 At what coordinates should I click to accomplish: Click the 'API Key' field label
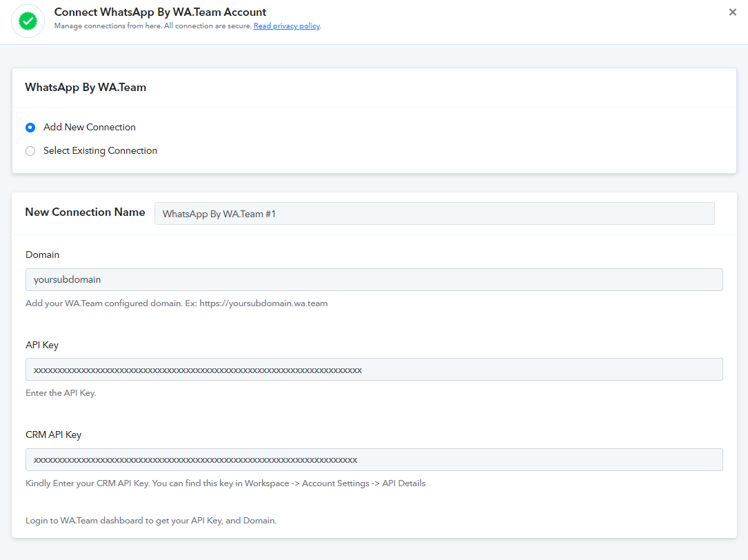42,345
